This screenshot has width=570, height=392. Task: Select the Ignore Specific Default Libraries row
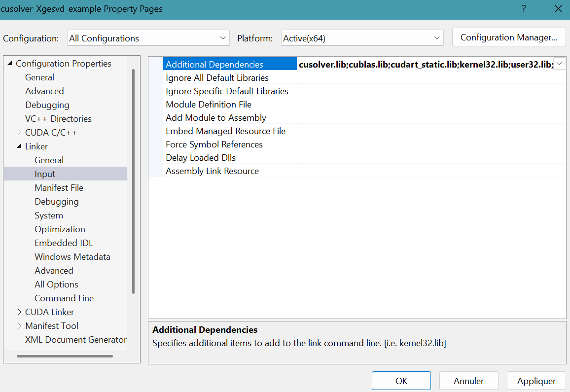pos(227,91)
